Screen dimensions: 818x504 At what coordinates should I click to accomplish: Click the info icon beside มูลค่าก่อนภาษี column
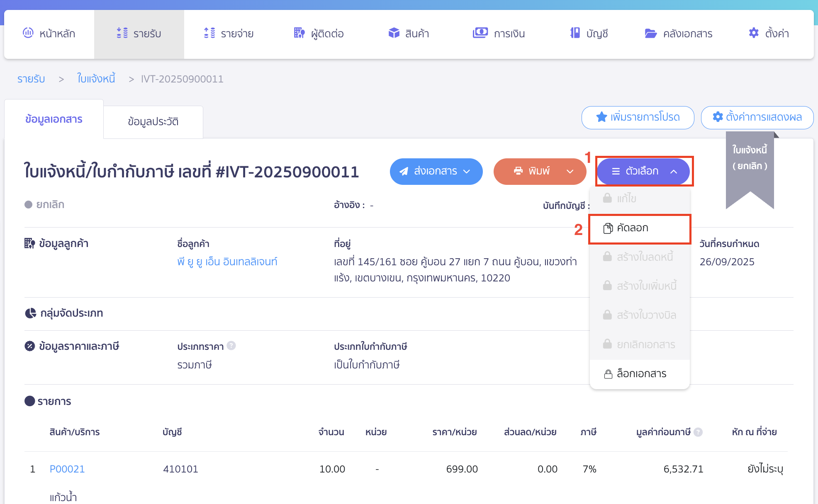click(x=699, y=432)
